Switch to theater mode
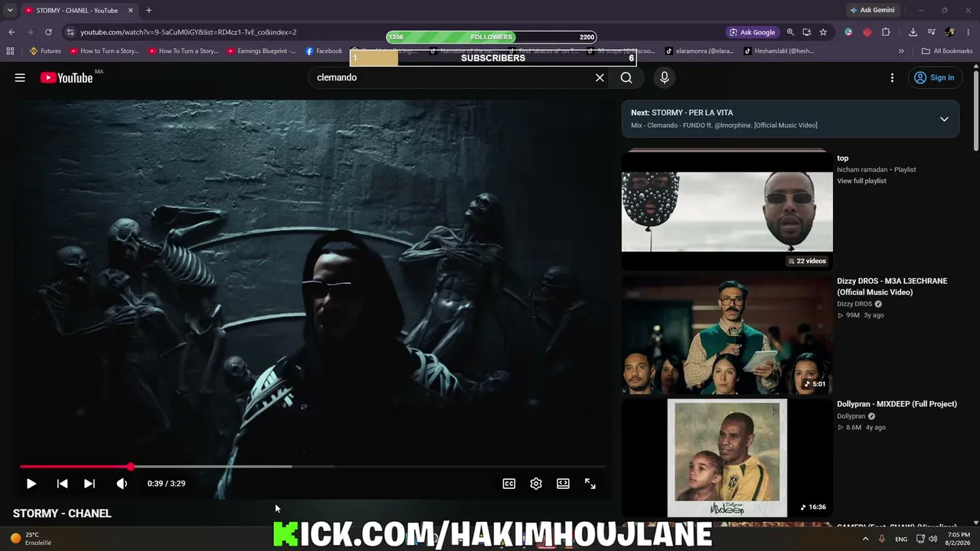 (x=563, y=484)
